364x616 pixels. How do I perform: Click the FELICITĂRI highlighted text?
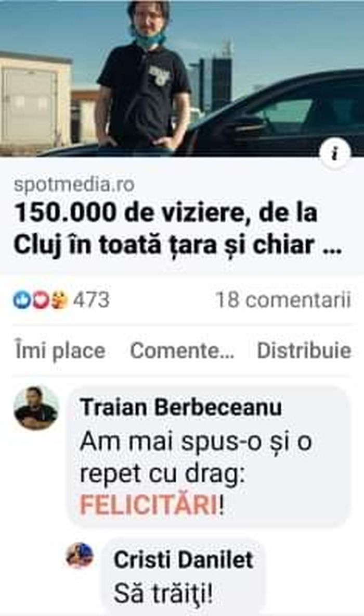(x=149, y=505)
